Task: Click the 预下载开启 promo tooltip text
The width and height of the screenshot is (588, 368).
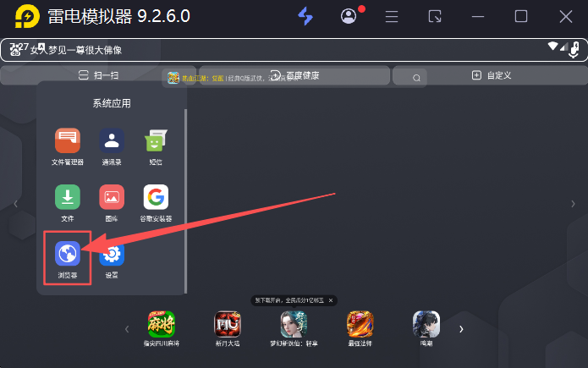Action: point(289,300)
